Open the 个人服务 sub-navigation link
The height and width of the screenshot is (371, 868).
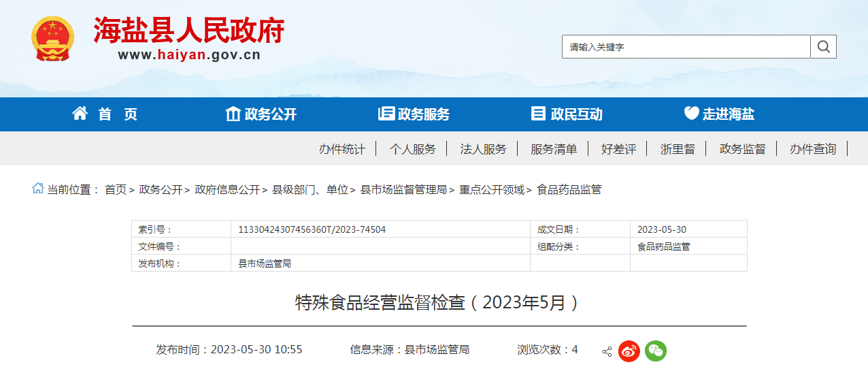point(413,149)
